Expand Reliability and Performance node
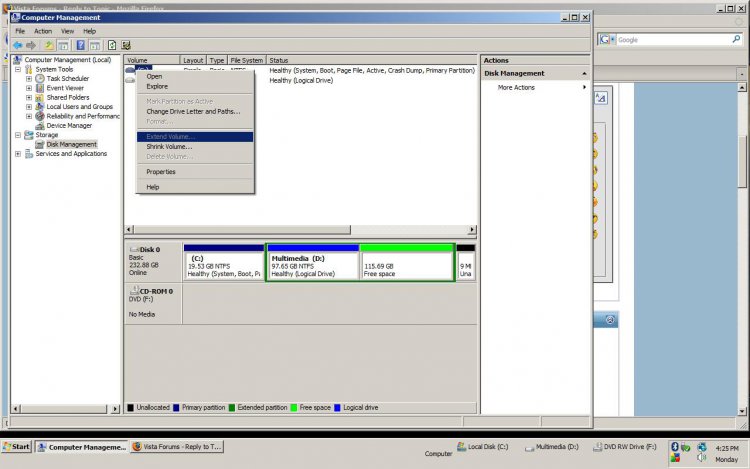The image size is (750, 469). [29, 116]
